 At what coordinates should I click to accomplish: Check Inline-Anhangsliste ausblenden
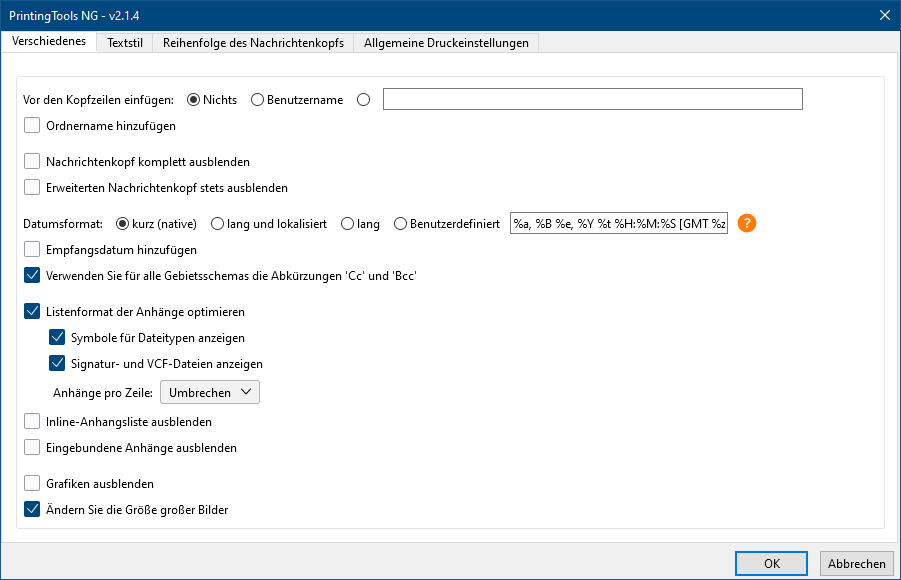coord(32,421)
